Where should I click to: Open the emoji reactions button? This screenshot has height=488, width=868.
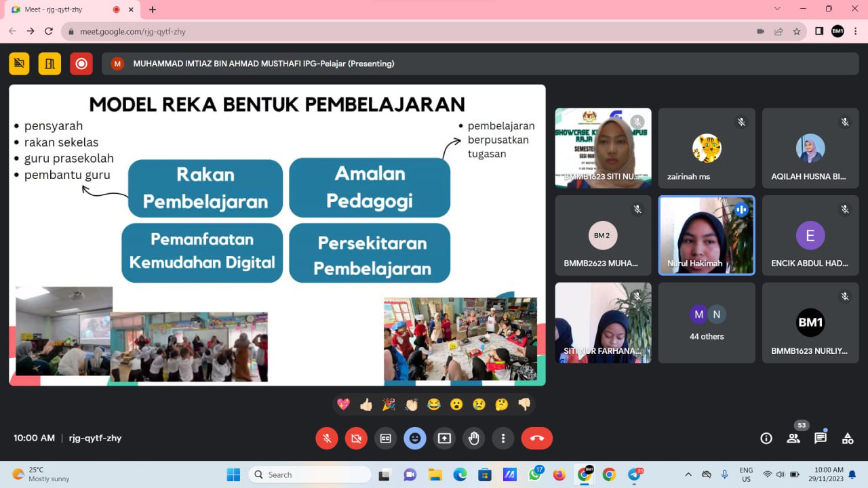click(x=415, y=439)
